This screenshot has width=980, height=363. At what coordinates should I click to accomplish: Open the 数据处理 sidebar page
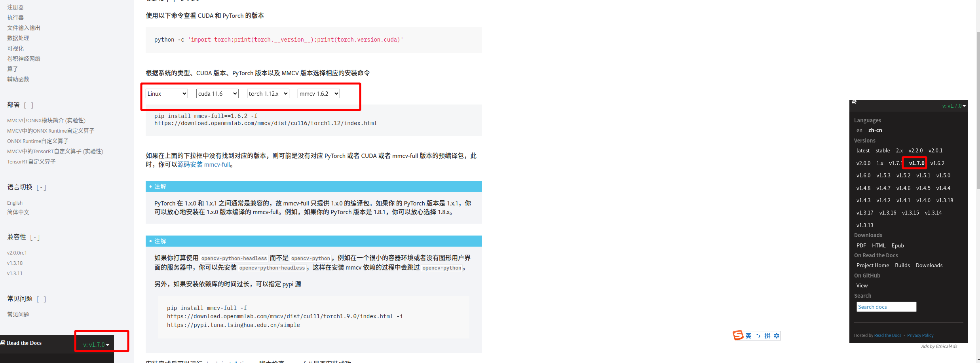tap(18, 38)
